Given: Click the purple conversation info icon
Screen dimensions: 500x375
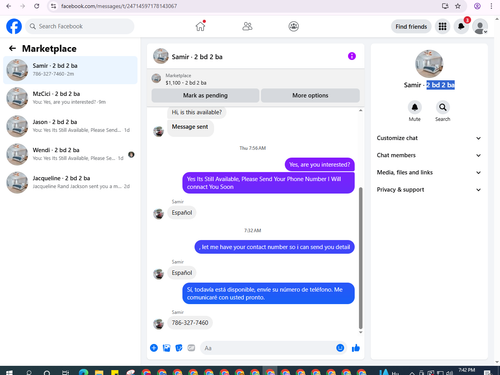Looking at the screenshot, I should click(x=352, y=56).
